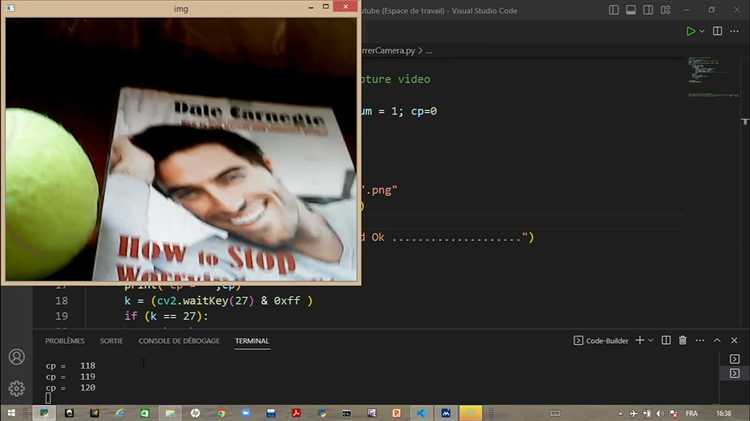Close the terminal panel with the X
750x421 pixels.
pyautogui.click(x=734, y=340)
